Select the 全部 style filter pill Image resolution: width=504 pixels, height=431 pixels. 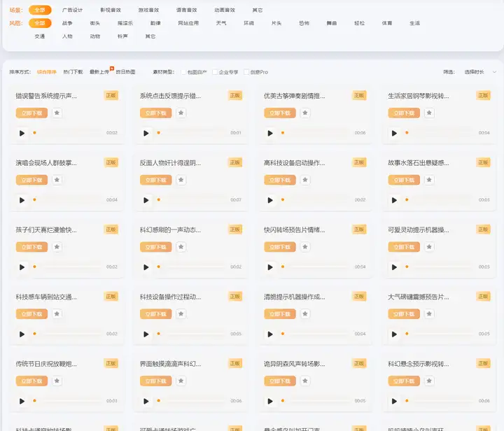pyautogui.click(x=40, y=23)
